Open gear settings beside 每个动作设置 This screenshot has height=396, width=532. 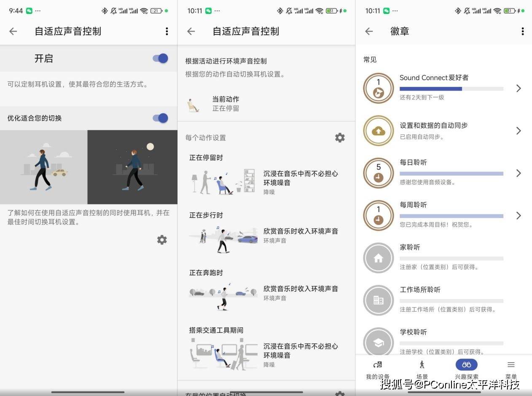339,137
